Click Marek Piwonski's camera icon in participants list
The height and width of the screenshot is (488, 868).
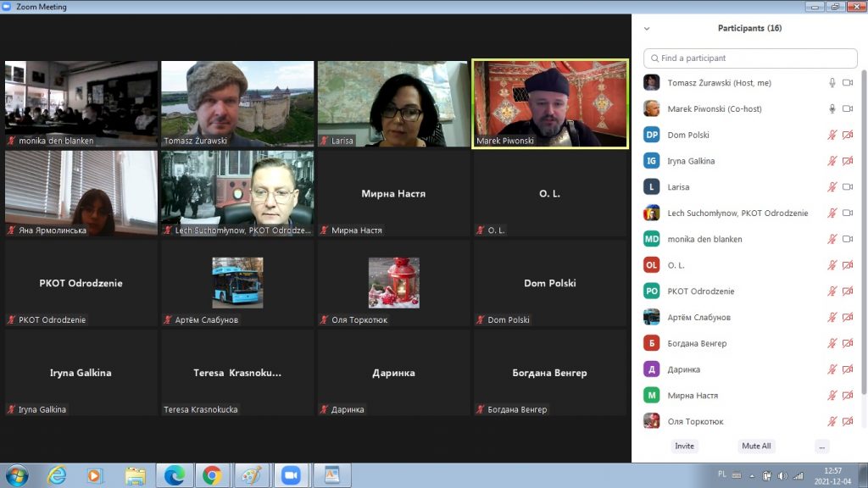click(x=848, y=109)
